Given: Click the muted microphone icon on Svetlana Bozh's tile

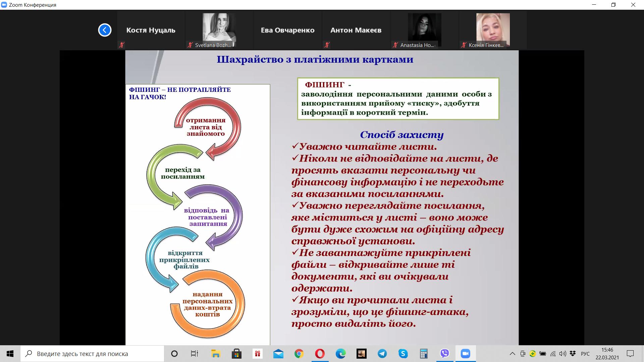Looking at the screenshot, I should (190, 45).
